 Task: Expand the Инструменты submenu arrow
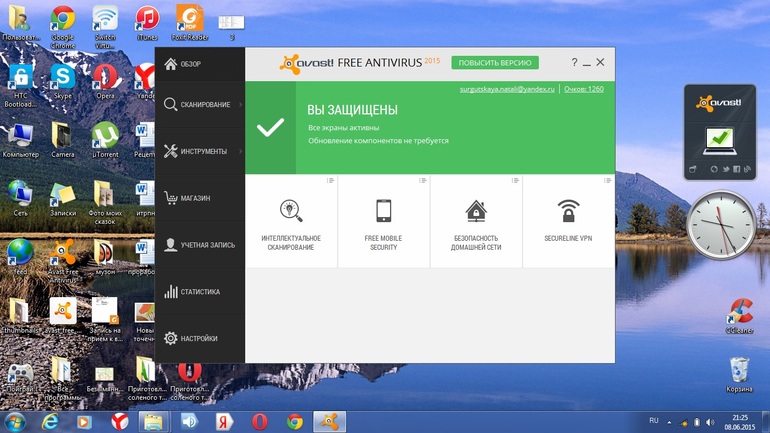coord(241,151)
